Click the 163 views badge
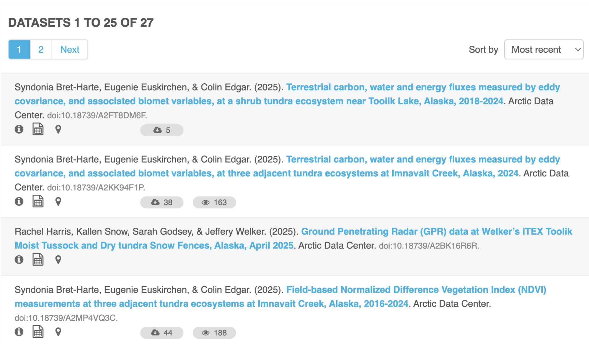 214,202
